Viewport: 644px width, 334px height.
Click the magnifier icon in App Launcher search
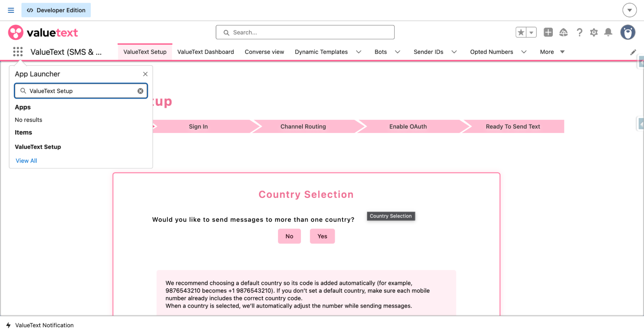(x=23, y=91)
